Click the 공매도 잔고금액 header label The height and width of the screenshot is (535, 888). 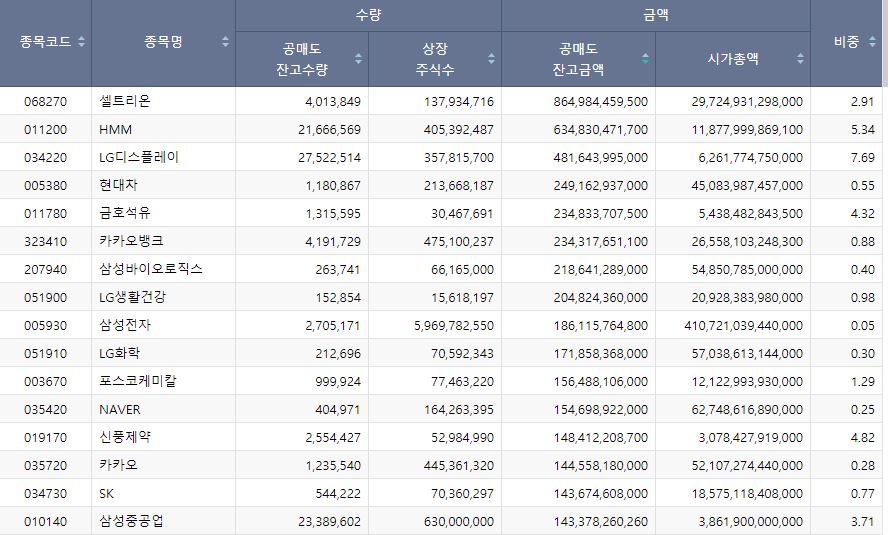click(x=578, y=59)
